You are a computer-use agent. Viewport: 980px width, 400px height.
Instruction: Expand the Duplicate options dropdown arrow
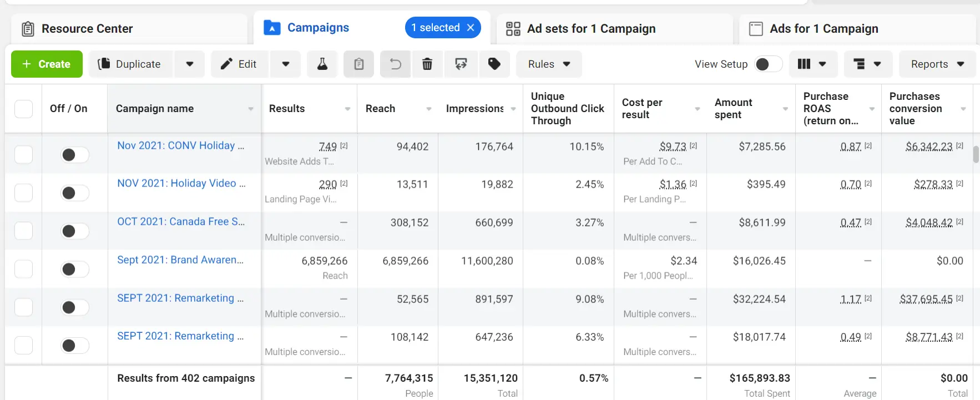(190, 64)
